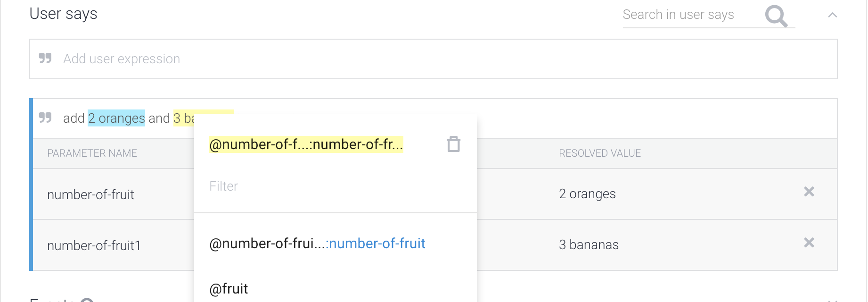Screen dimensions: 868x302
Task: Click the selected '@number-of-f...:number-of-fr...' entry
Action: pyautogui.click(x=306, y=144)
